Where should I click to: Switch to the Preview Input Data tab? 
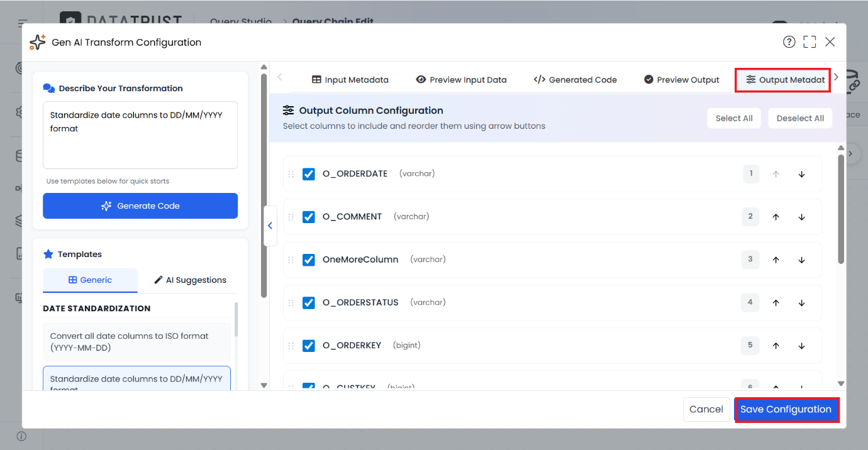(461, 80)
